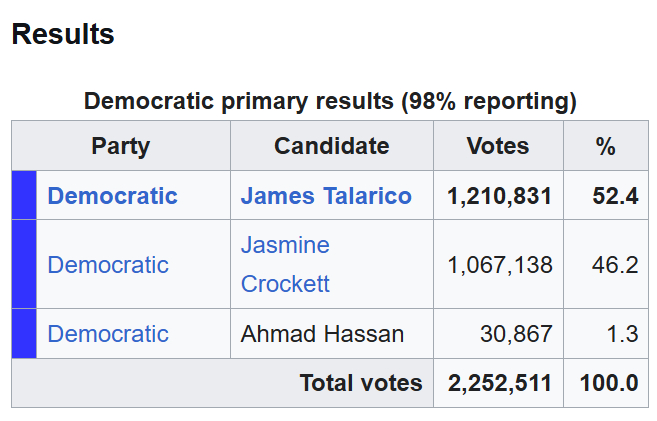The width and height of the screenshot is (657, 421).
Task: Click the % column header
Action: click(605, 146)
